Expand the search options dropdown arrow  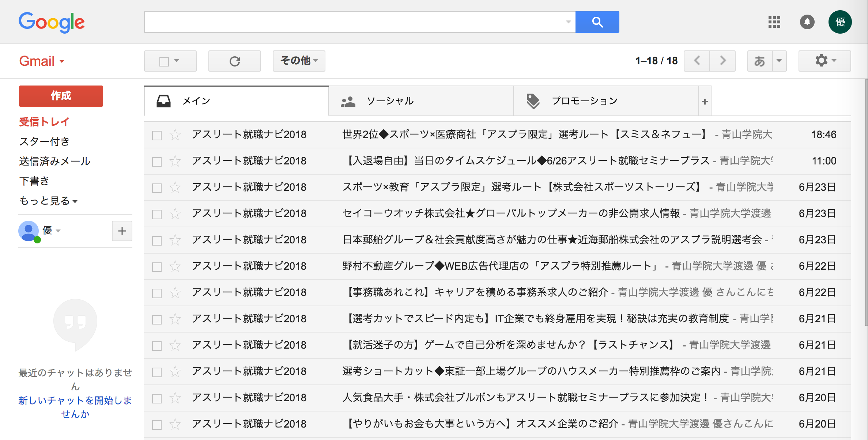tap(568, 22)
